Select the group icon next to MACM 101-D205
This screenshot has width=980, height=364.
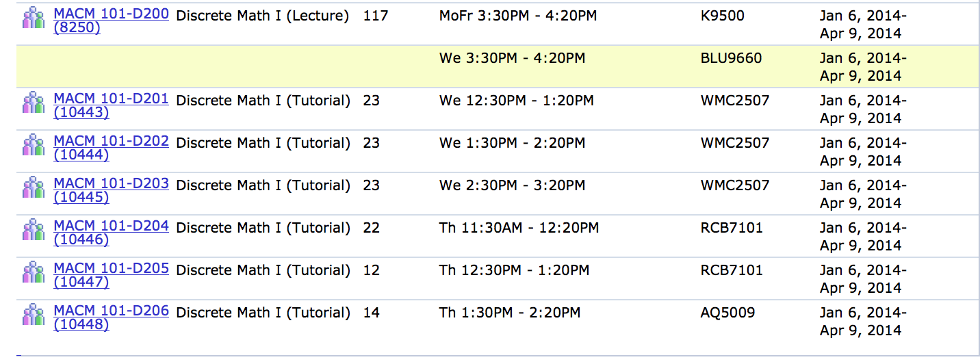coord(33,272)
